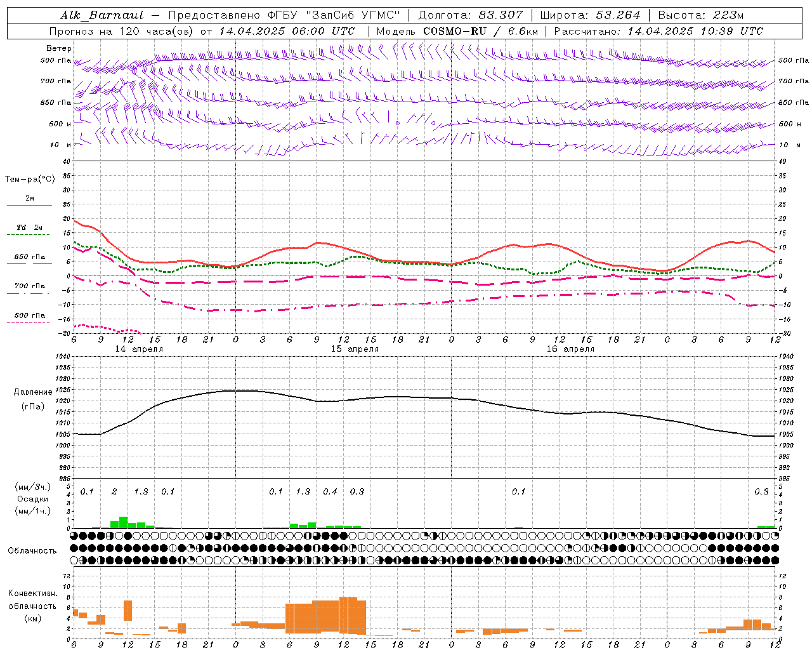The height and width of the screenshot is (650, 812).
Task: Click the peak of the black pressure curve near 1025
Action: coord(241,391)
